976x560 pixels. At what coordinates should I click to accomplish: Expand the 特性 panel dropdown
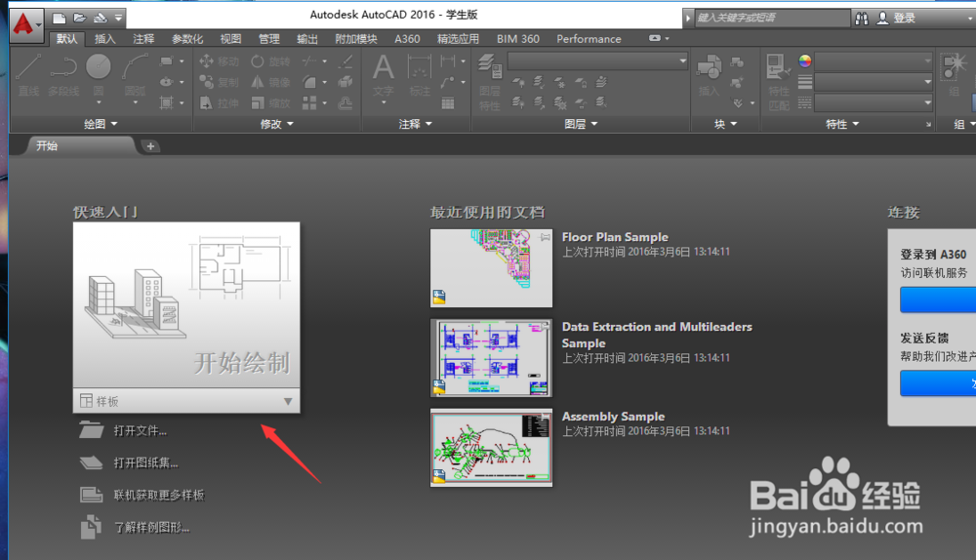tap(842, 124)
